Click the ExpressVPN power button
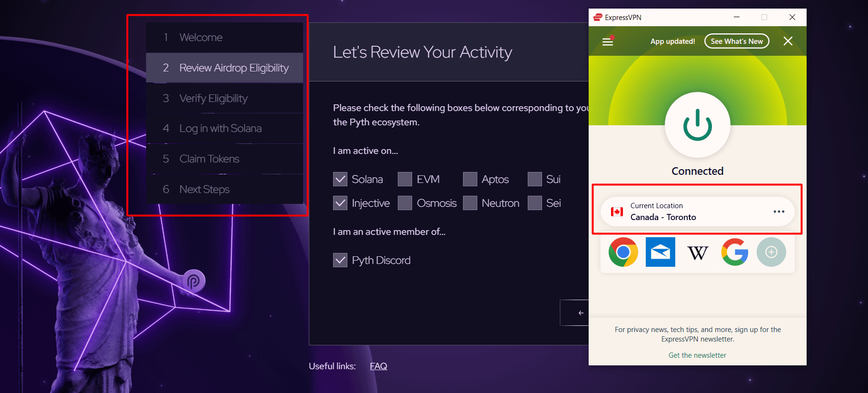This screenshot has width=868, height=393. (697, 125)
